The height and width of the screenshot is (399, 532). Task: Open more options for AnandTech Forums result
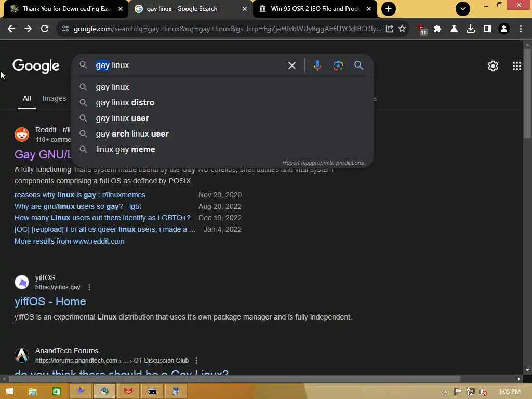(196, 361)
